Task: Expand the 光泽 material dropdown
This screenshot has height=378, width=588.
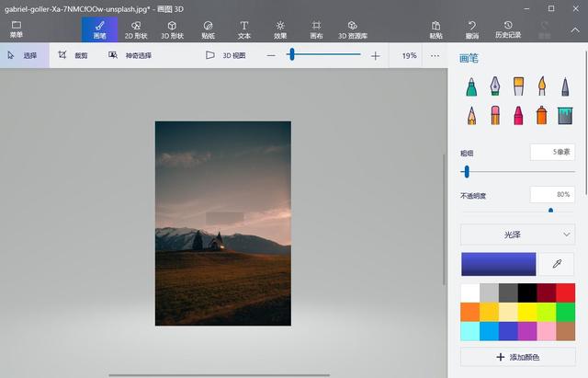Action: pos(517,235)
